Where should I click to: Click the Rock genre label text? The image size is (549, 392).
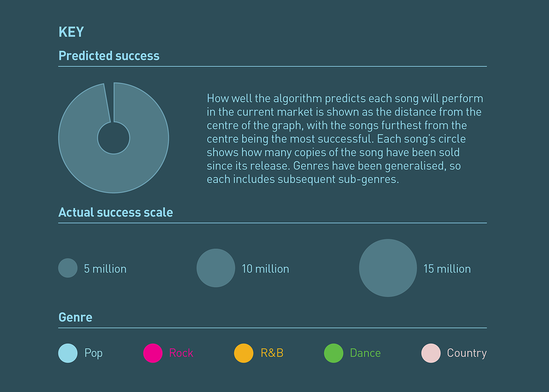(x=181, y=353)
